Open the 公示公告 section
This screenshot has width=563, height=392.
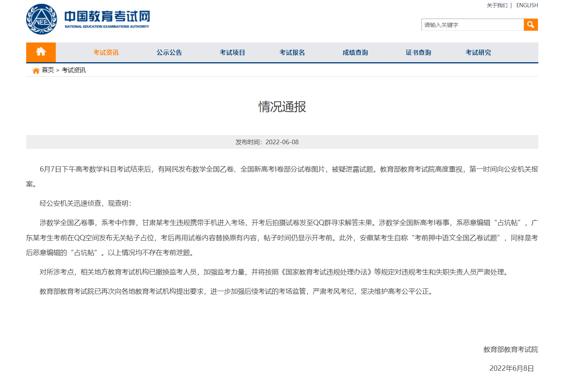point(169,52)
